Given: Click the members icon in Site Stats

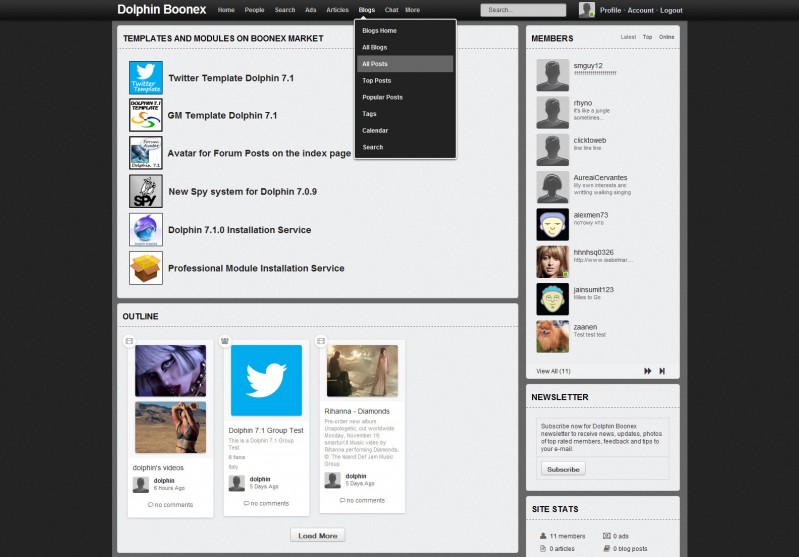Looking at the screenshot, I should coord(543,536).
